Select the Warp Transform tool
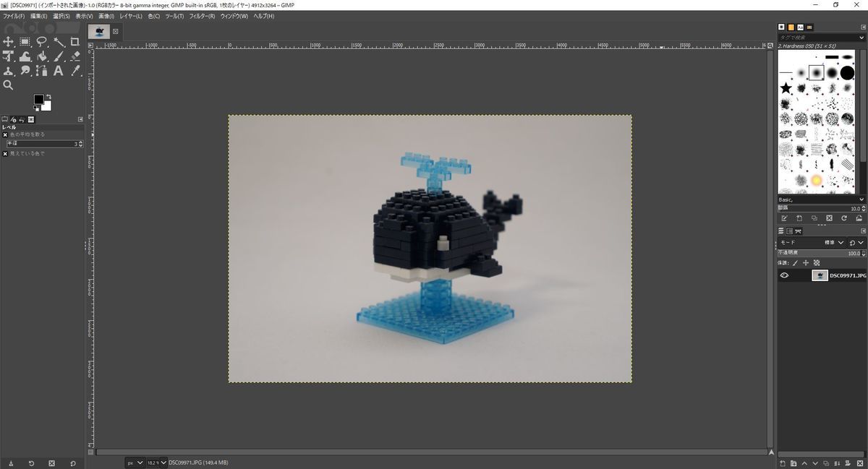 coord(25,56)
